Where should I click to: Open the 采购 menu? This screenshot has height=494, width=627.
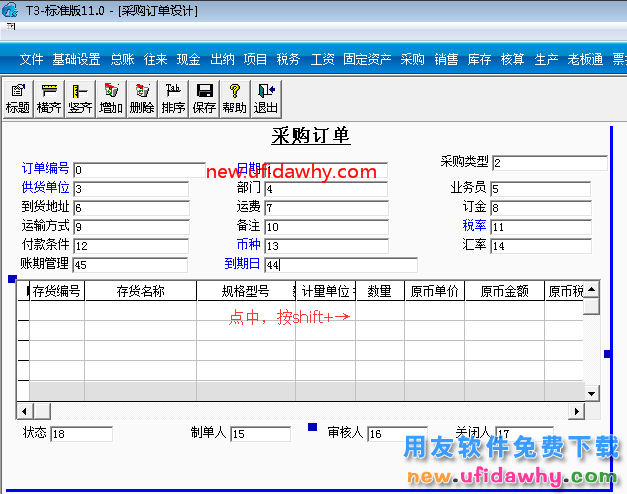click(x=413, y=59)
